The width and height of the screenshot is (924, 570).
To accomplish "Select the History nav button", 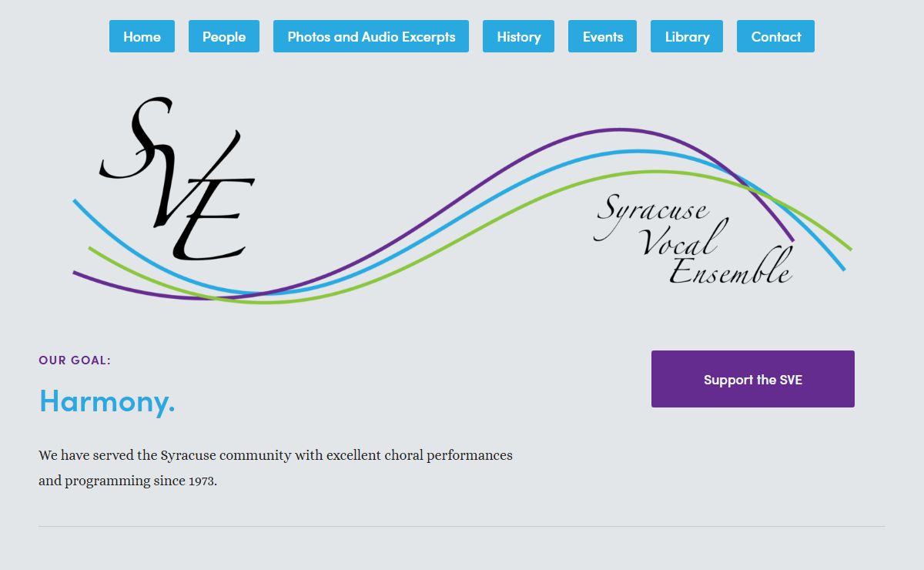I will click(x=518, y=36).
